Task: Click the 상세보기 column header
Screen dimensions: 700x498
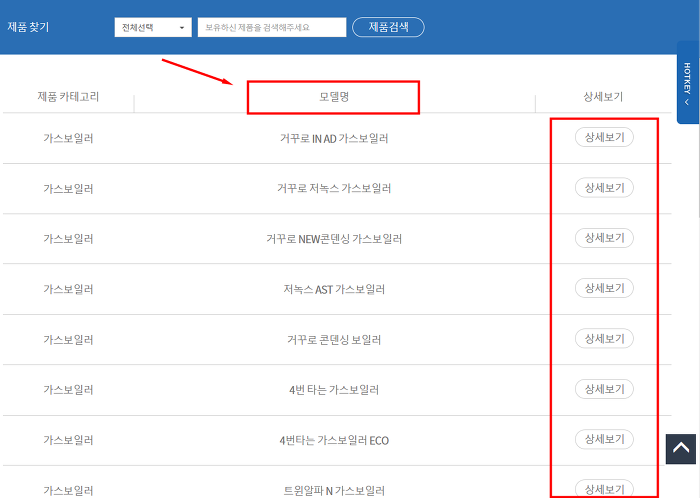Action: [x=603, y=97]
